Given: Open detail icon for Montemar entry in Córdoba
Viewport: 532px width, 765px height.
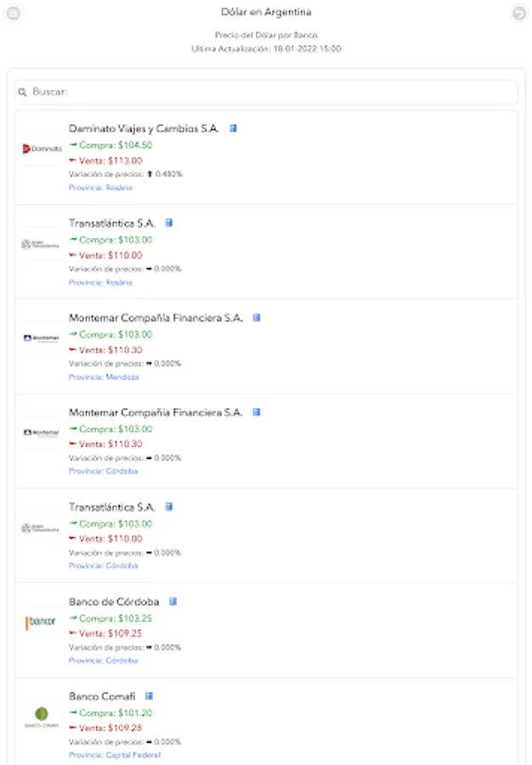Looking at the screenshot, I should click(x=258, y=411).
